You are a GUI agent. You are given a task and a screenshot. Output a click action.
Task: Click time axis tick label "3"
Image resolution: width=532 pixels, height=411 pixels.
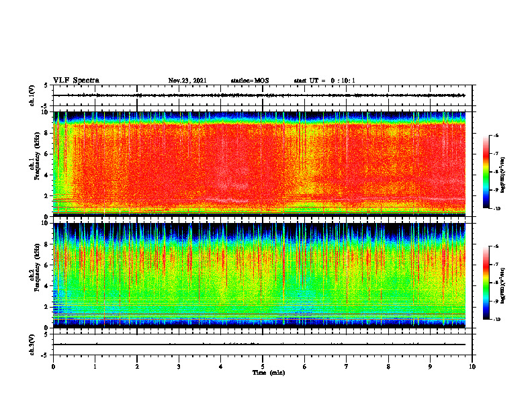(x=179, y=367)
